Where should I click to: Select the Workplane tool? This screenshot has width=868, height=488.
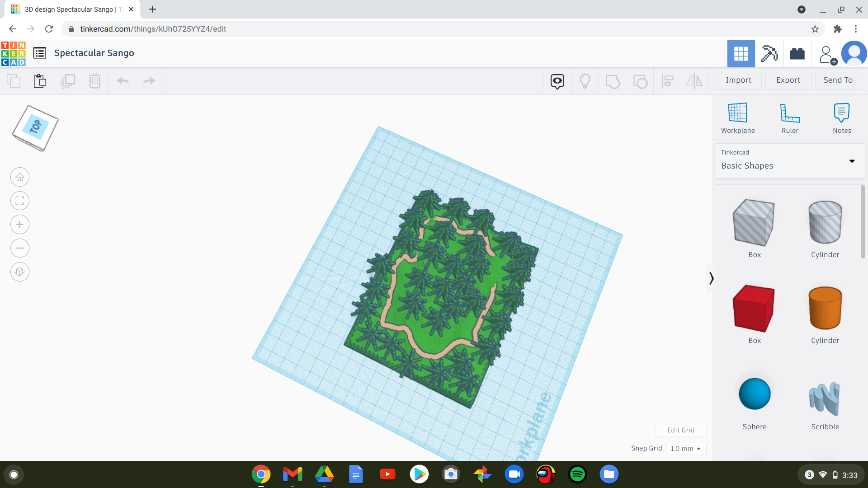point(738,118)
